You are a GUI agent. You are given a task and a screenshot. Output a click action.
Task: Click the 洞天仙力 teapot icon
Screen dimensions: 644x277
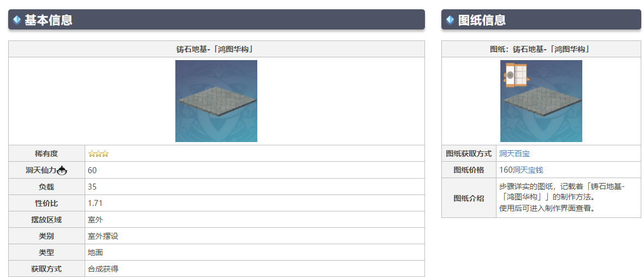click(62, 170)
